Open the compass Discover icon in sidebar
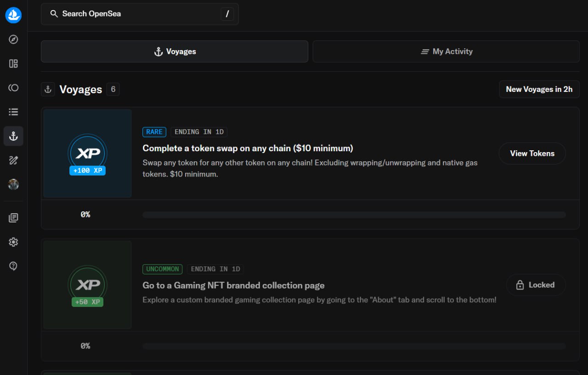The height and width of the screenshot is (375, 588). [x=13, y=40]
